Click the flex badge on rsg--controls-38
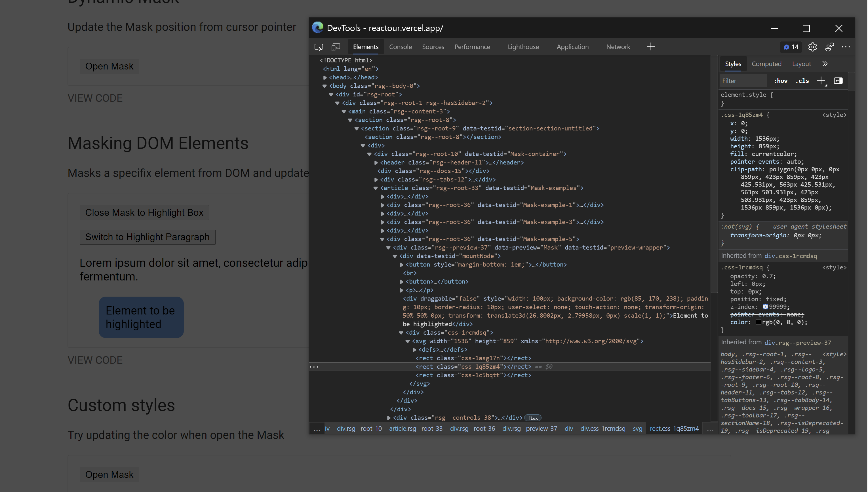The image size is (868, 492). point(533,418)
